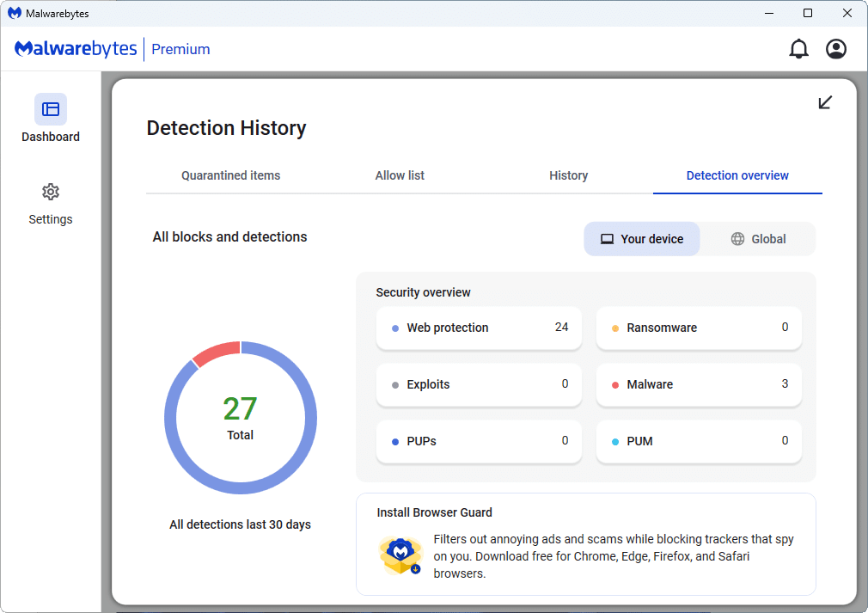The width and height of the screenshot is (868, 613).
Task: Toggle the Ransomware category row
Action: (x=699, y=328)
